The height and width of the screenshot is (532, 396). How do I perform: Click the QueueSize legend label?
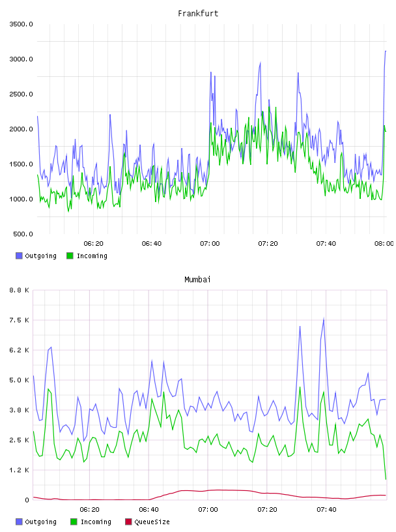(x=152, y=522)
